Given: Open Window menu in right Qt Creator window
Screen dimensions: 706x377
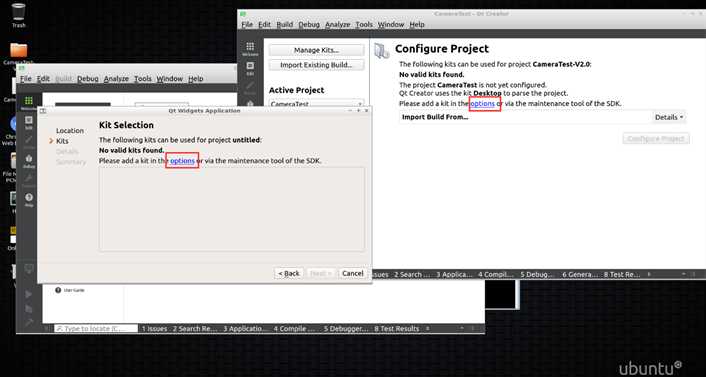Looking at the screenshot, I should [x=391, y=24].
